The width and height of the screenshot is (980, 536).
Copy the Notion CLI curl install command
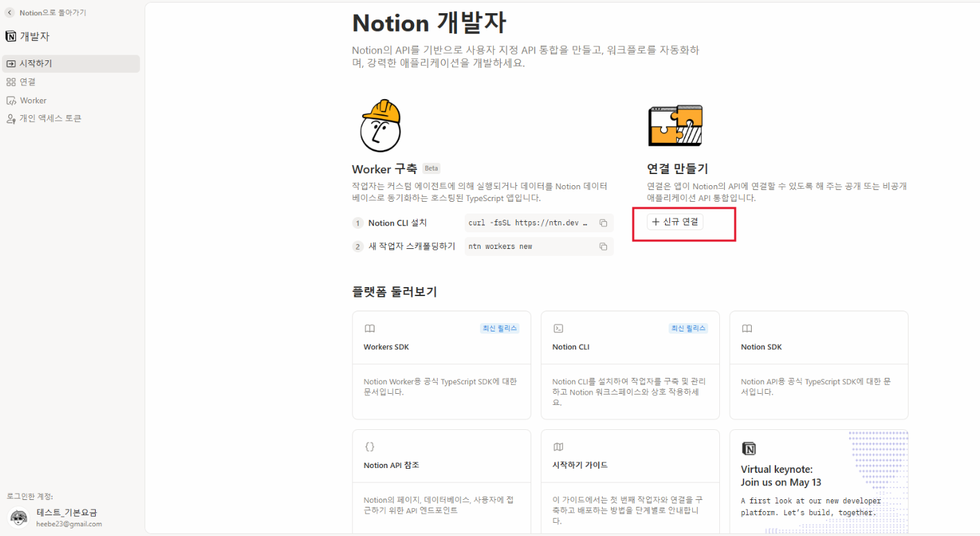tap(603, 223)
